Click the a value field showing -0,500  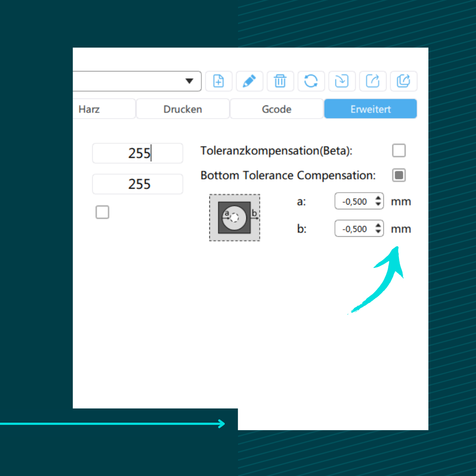pyautogui.click(x=354, y=201)
